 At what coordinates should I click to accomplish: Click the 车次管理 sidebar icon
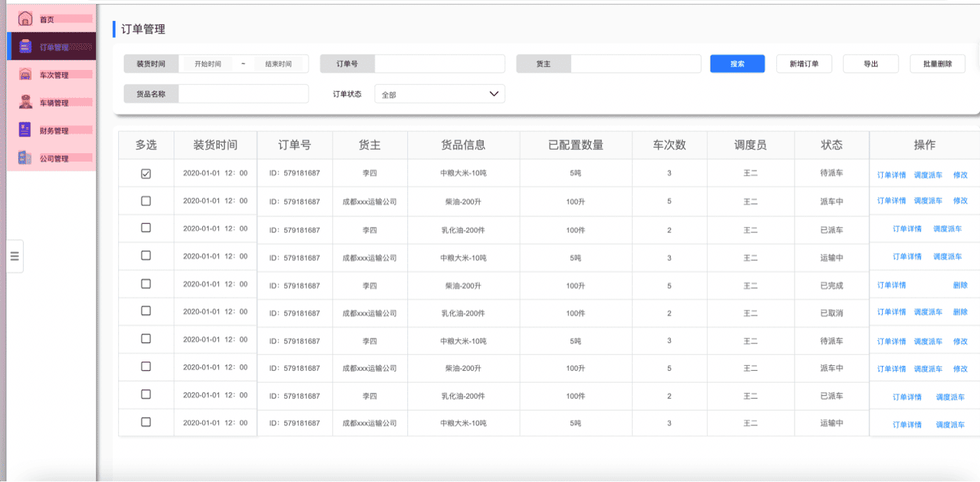pyautogui.click(x=25, y=75)
